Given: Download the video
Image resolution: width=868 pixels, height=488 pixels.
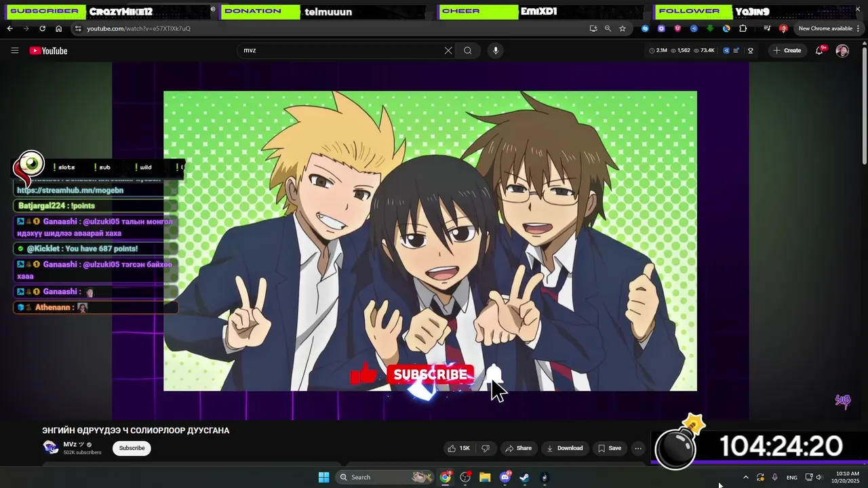Looking at the screenshot, I should click(x=565, y=448).
